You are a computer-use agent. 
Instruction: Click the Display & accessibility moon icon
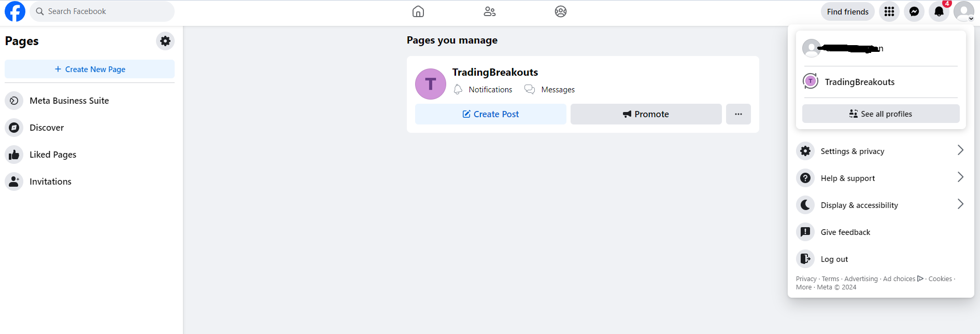(x=805, y=205)
